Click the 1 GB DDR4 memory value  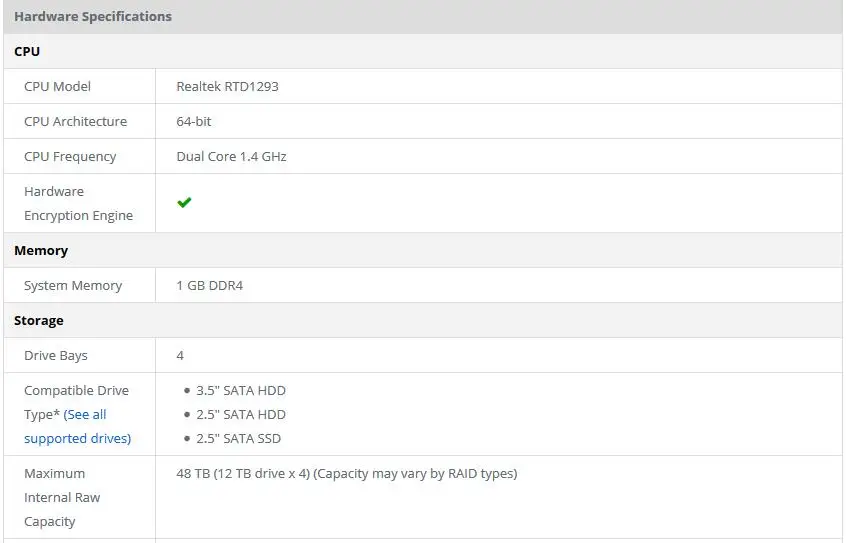[209, 286]
